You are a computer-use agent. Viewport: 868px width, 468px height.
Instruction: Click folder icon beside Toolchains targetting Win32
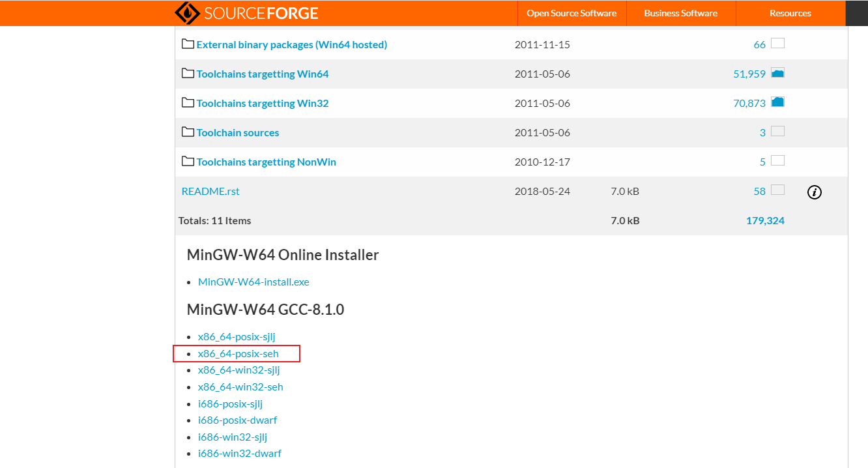coord(188,102)
